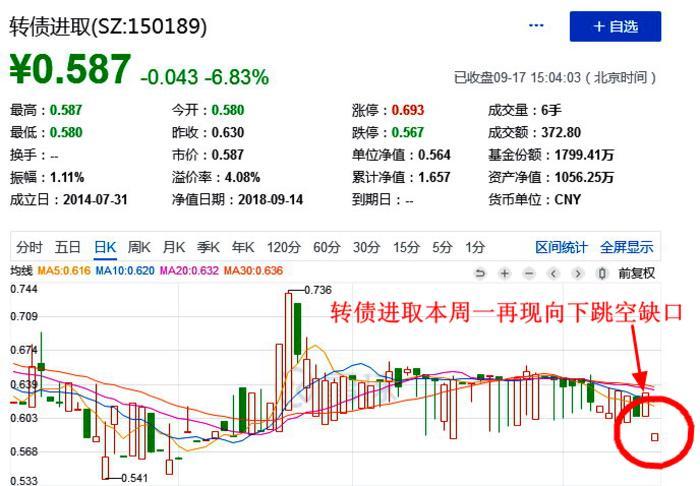Viewport: 700px width, 486px height.
Task: Click the 今开 value 0.580
Action: click(228, 110)
